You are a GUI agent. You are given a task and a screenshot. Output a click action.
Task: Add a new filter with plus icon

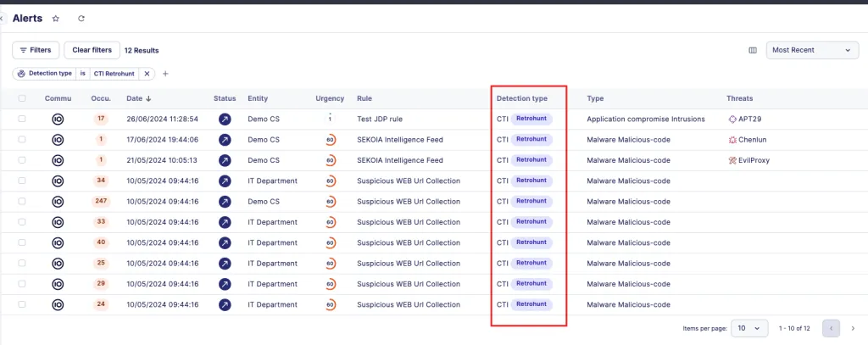[x=165, y=74]
